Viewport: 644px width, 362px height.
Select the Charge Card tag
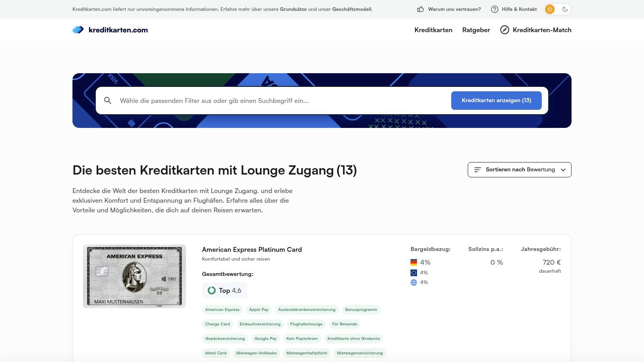click(x=218, y=324)
